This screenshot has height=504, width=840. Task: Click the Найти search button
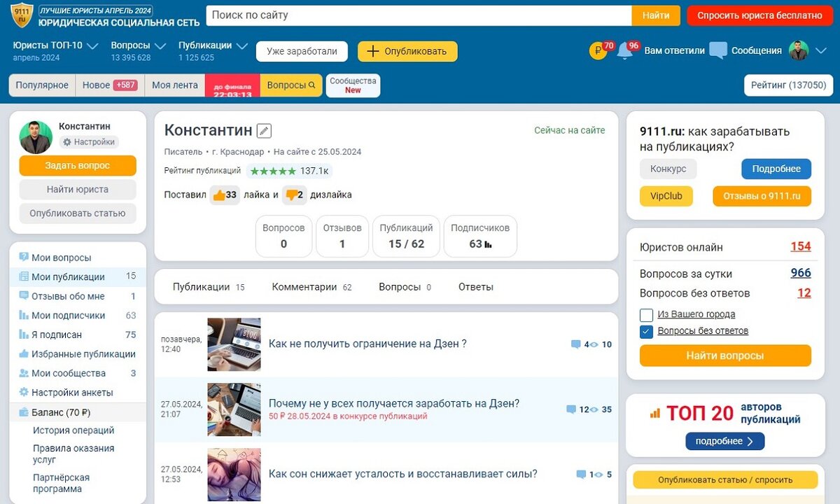click(x=656, y=15)
